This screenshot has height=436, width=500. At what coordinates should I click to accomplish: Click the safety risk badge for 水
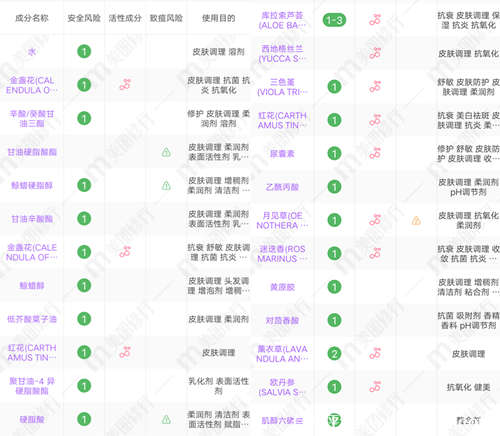point(84,52)
